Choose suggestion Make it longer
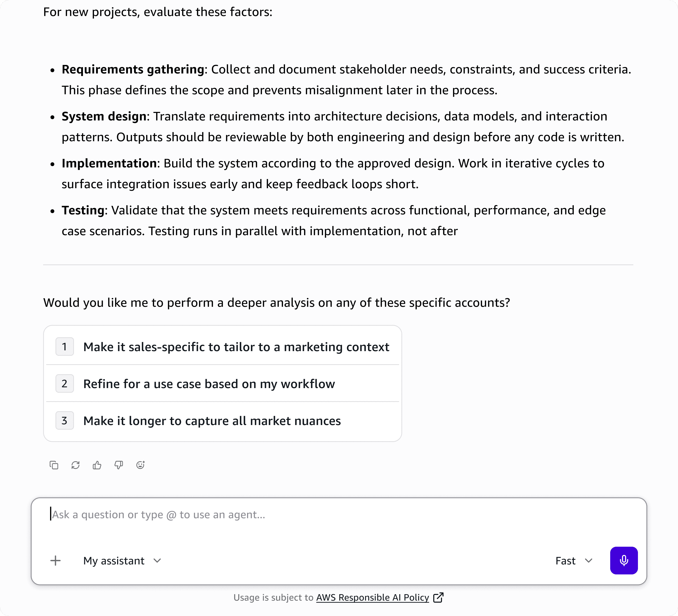This screenshot has width=678, height=616. [x=223, y=420]
